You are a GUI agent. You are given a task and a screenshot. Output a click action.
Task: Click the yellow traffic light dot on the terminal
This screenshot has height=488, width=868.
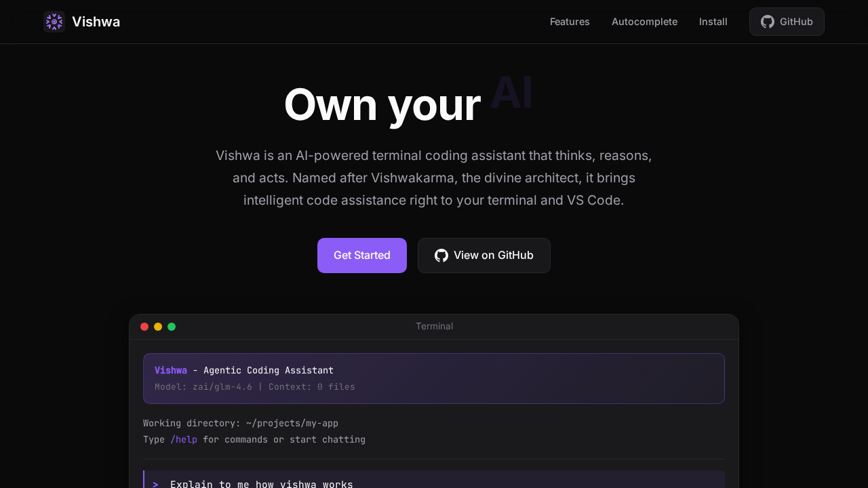point(158,326)
